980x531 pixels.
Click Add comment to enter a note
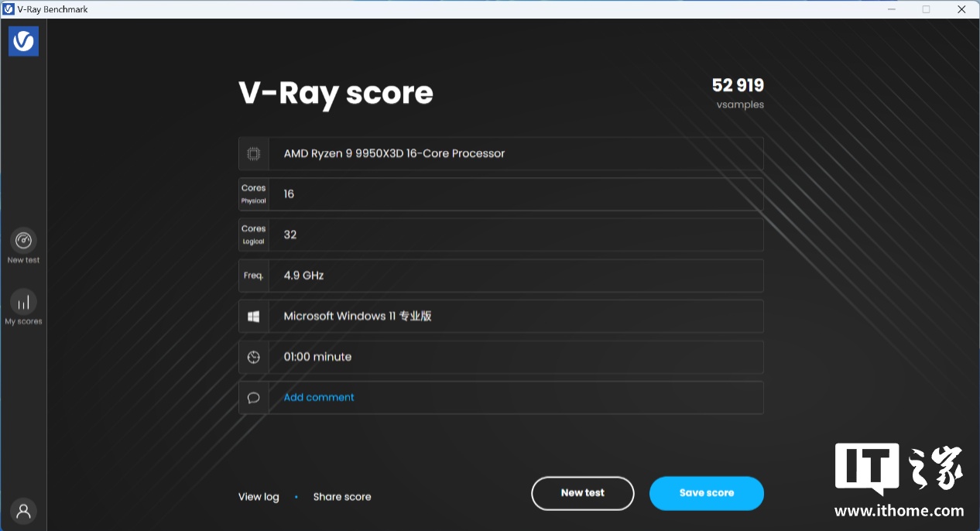click(319, 397)
